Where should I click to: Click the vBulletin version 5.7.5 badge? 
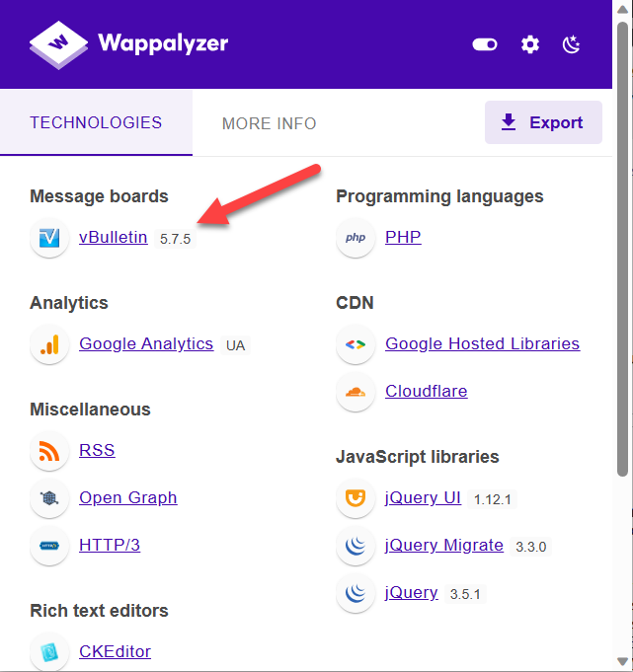click(x=175, y=239)
